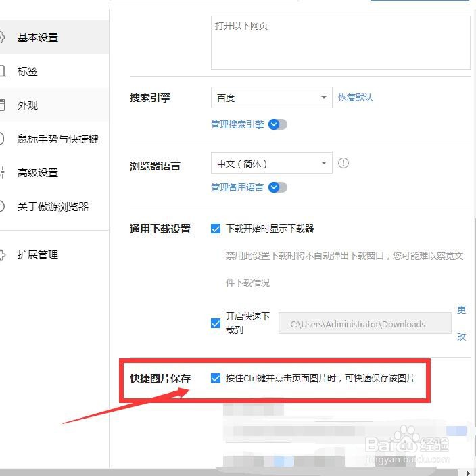Open the 标签 settings section
Screen dimensions: 476x476
(54, 71)
